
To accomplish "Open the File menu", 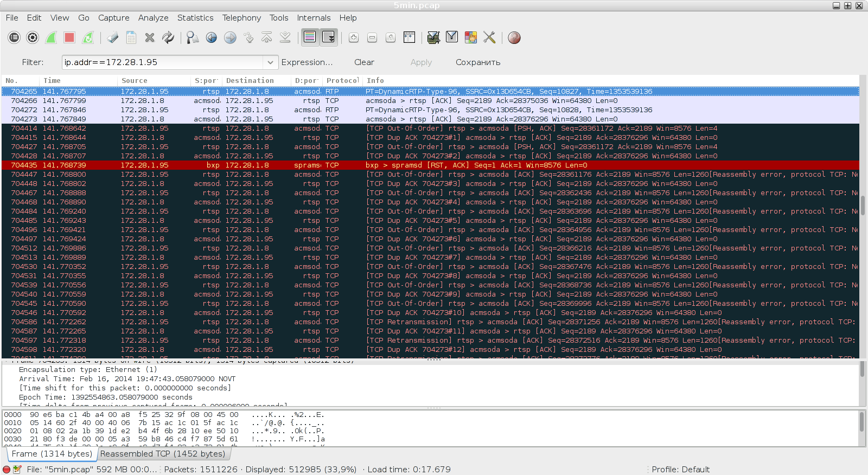I will tap(12, 18).
